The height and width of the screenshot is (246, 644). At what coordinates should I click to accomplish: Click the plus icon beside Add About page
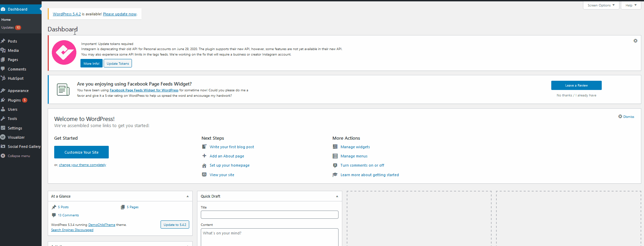(x=204, y=156)
